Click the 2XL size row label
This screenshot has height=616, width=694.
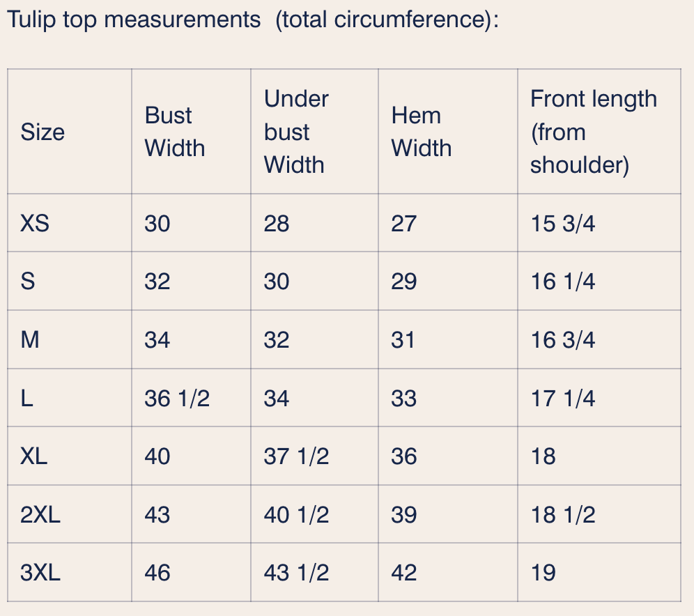coord(40,515)
